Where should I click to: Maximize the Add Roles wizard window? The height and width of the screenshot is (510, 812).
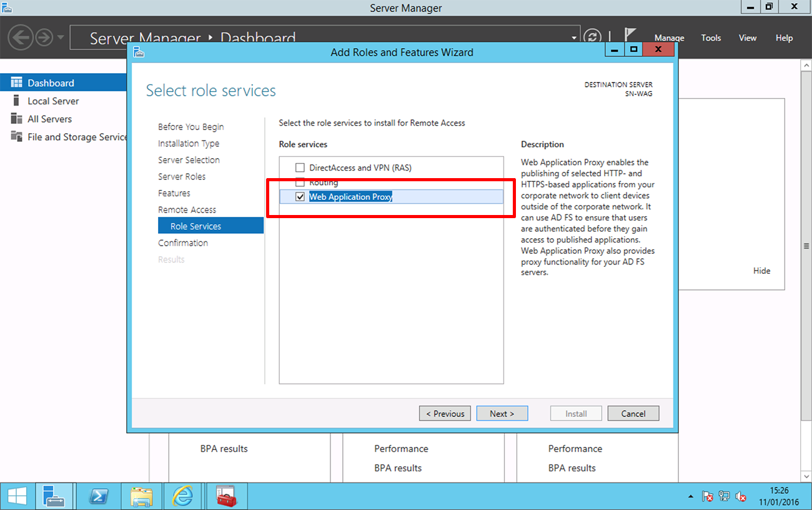pos(633,49)
